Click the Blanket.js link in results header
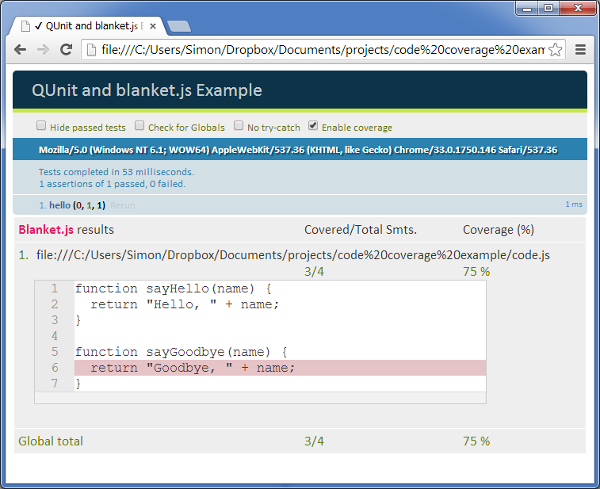 pos(46,230)
